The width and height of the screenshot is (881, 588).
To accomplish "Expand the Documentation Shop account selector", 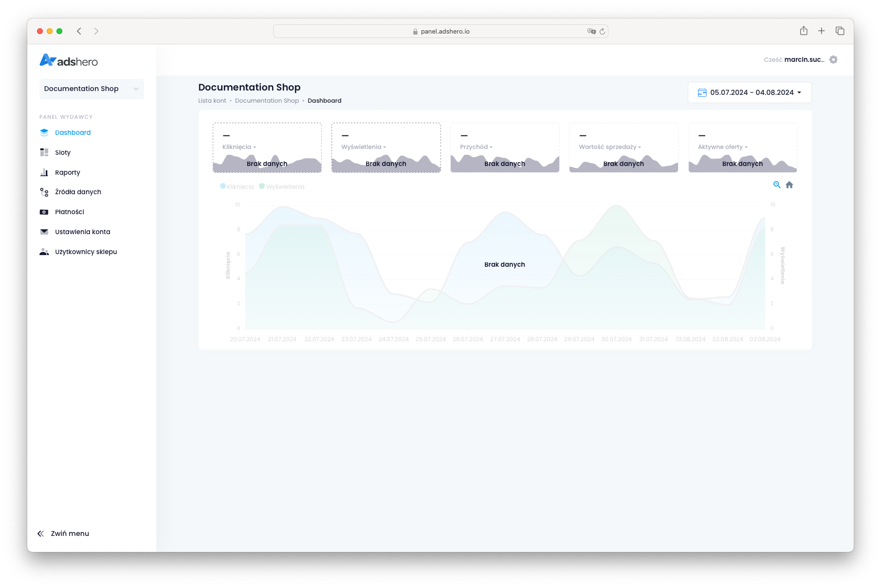I will [92, 89].
